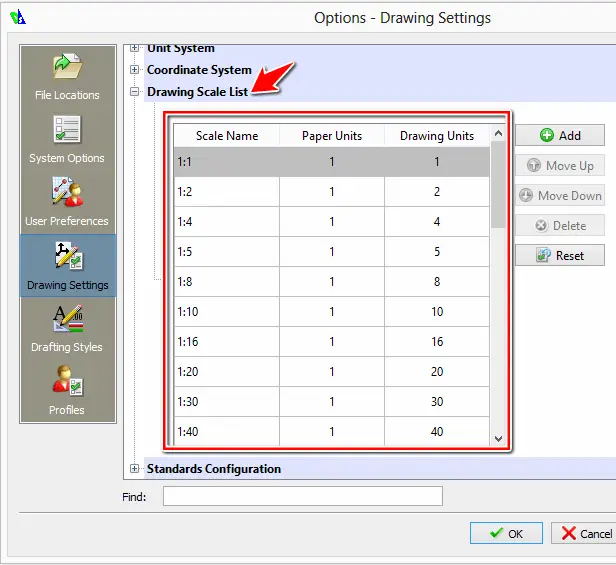Click Drawing Units cell value 8
The image size is (616, 565).
(x=437, y=282)
